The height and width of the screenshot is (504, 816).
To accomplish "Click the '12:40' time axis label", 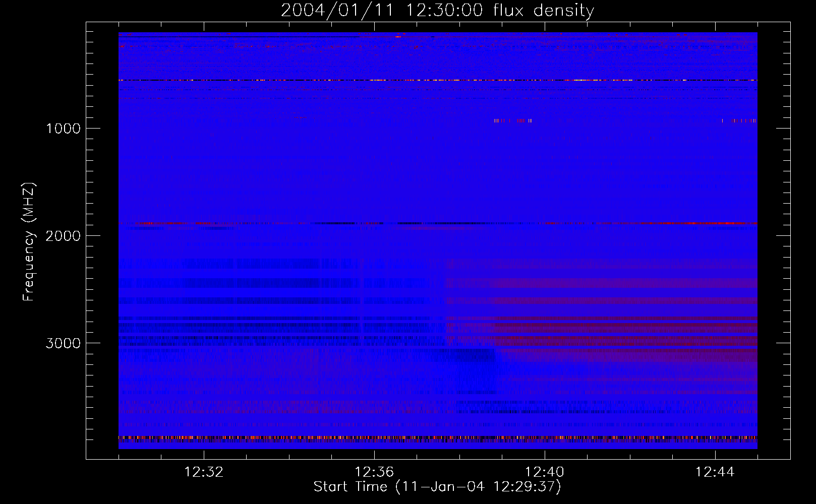I will [x=545, y=472].
